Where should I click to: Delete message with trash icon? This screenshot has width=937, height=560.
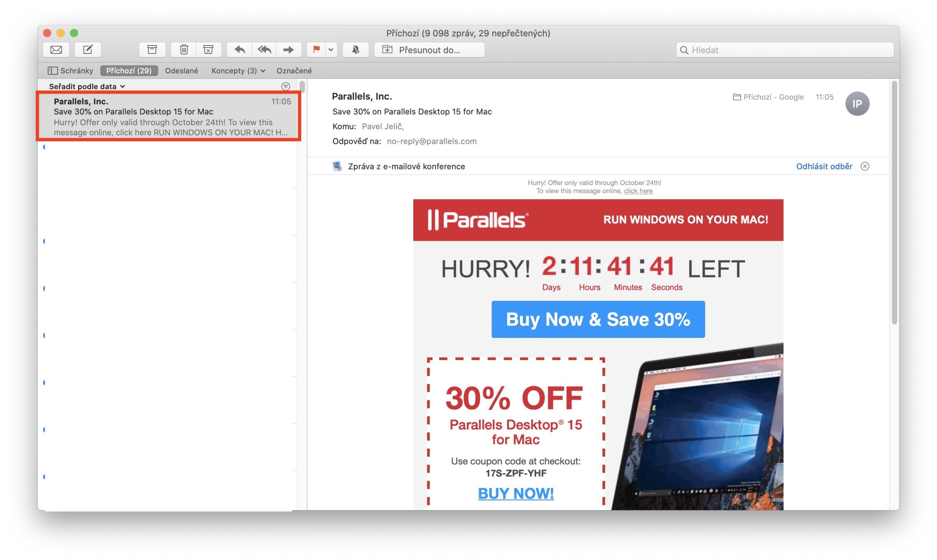click(x=184, y=49)
